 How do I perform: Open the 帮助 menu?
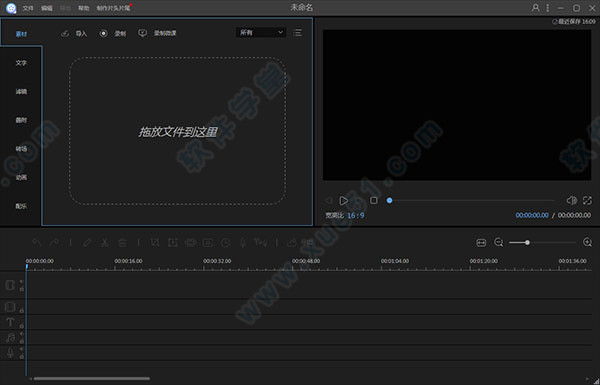[83, 8]
